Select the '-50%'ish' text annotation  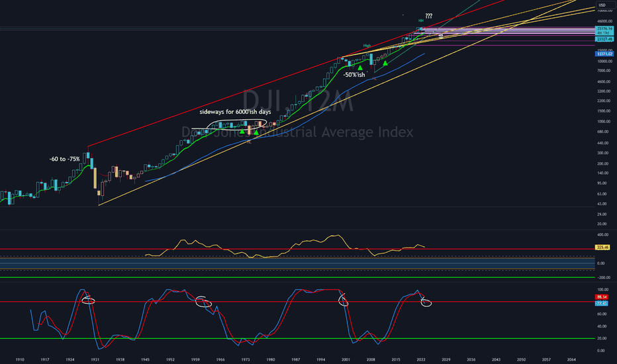pyautogui.click(x=354, y=75)
